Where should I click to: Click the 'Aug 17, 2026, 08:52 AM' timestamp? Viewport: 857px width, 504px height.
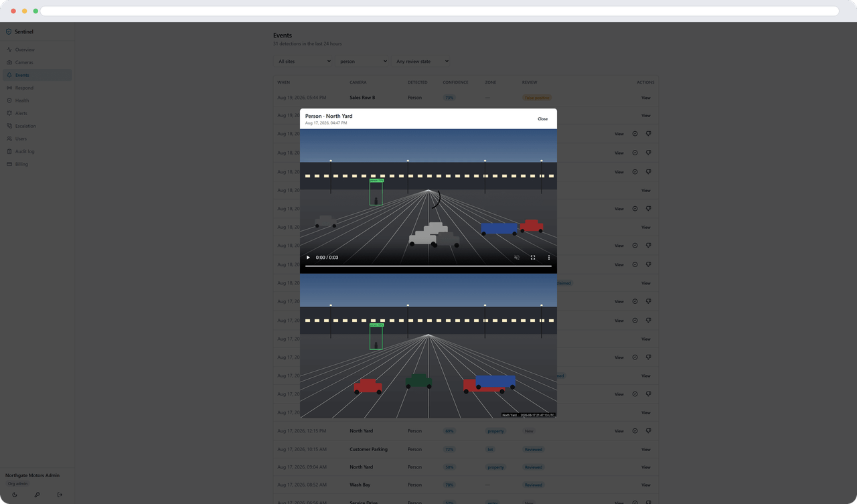(x=302, y=485)
